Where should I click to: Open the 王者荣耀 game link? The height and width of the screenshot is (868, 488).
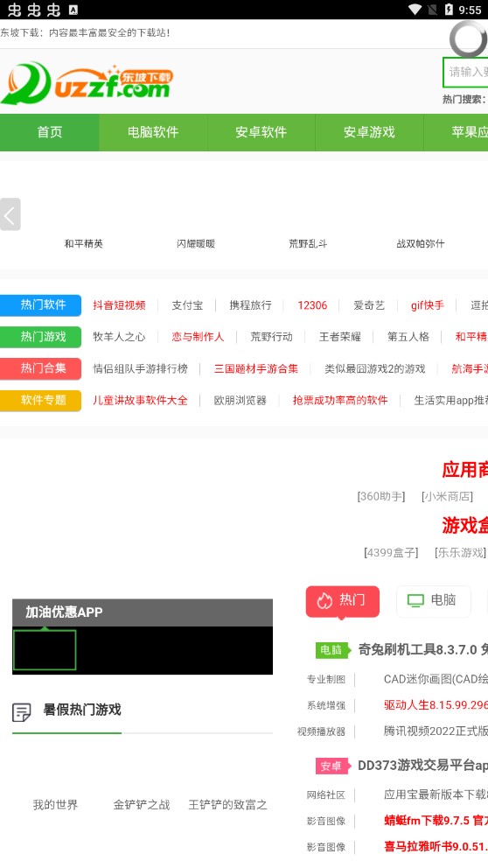pyautogui.click(x=339, y=337)
